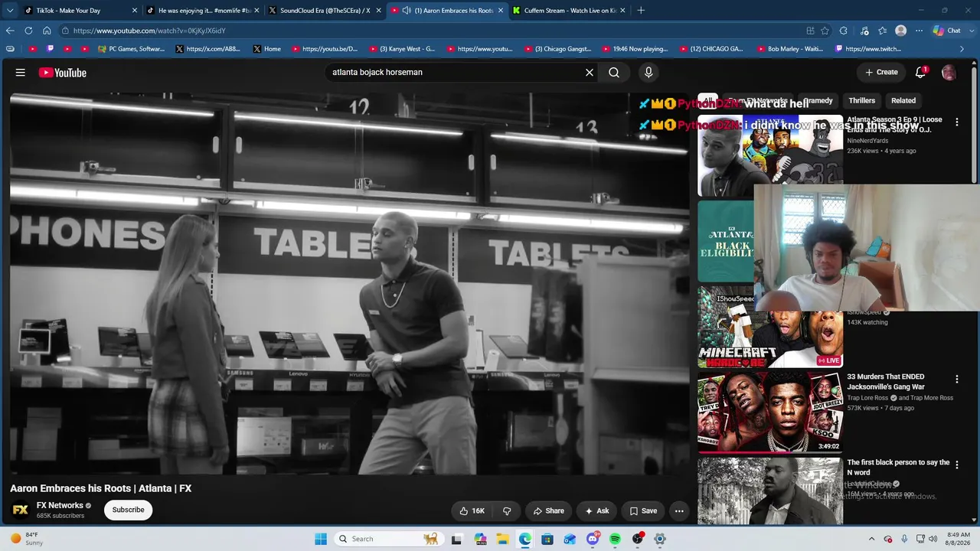Select the Dramedy filter chip

pyautogui.click(x=818, y=100)
